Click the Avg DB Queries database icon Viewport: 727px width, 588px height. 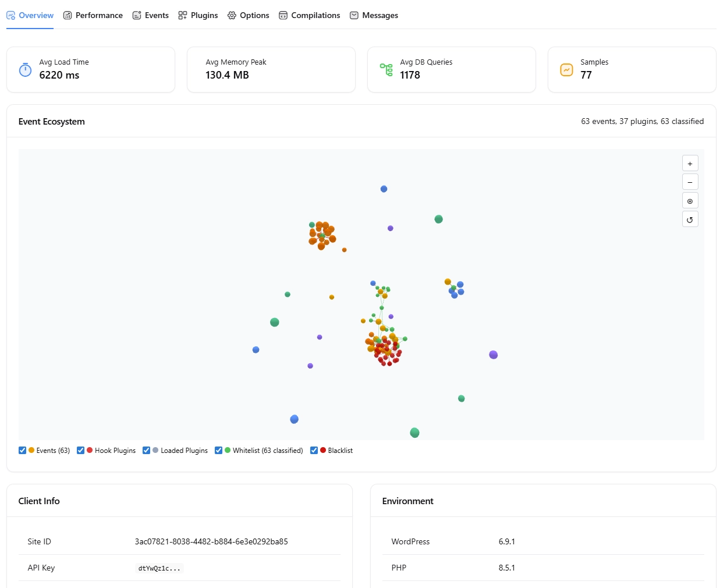386,69
